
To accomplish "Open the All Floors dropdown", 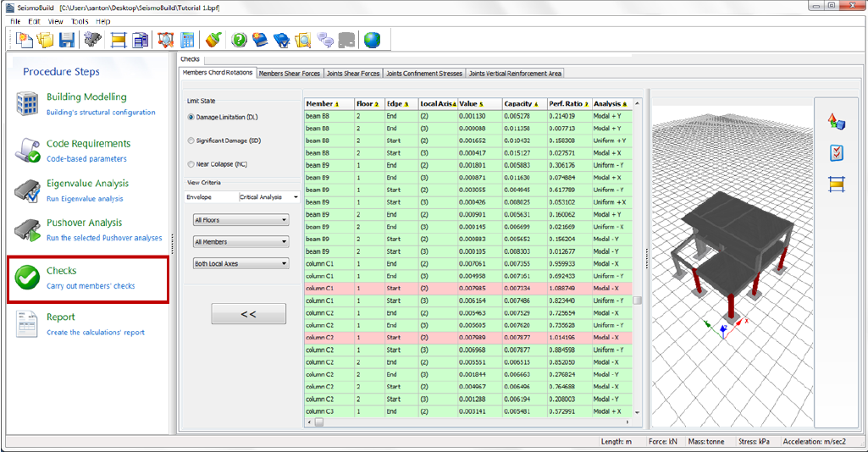I will pos(241,220).
